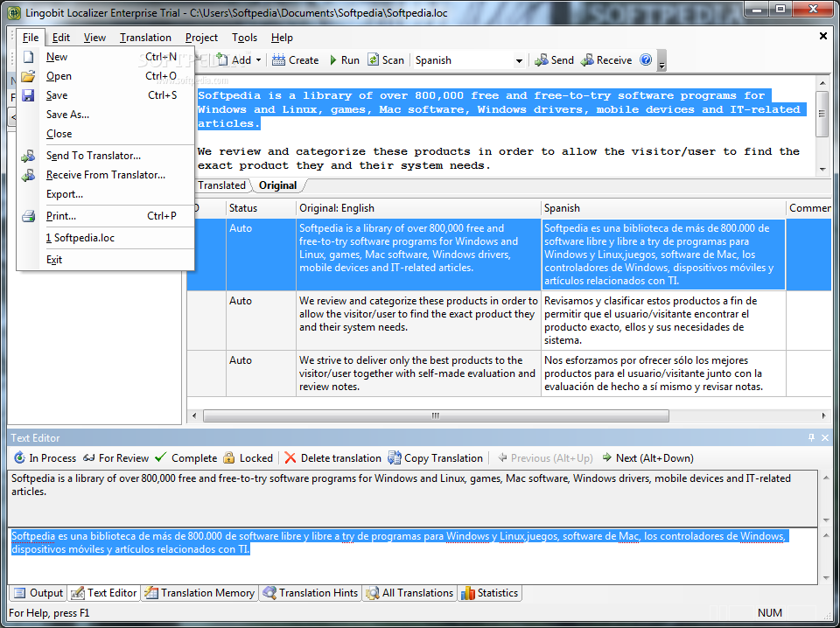This screenshot has width=840, height=628.
Task: Select row 'We review and categorize these products'
Action: tap(418, 320)
